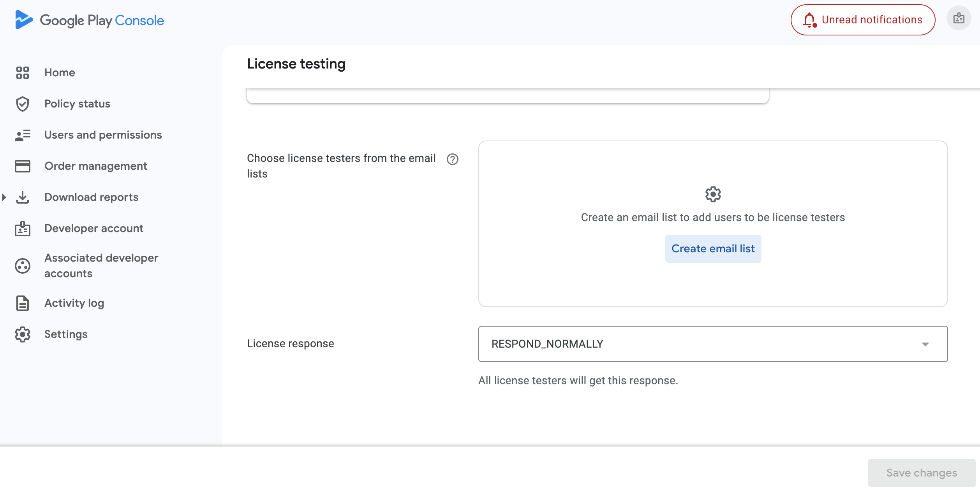This screenshot has width=980, height=494.
Task: Click the dropdown arrow on RESPOND_NORMALLY
Action: pyautogui.click(x=926, y=344)
